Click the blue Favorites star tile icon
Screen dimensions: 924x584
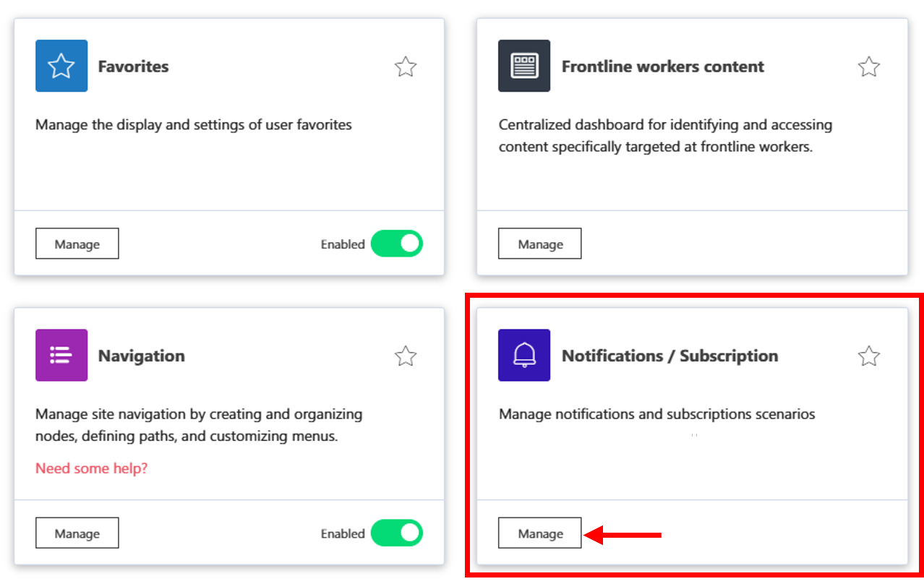pos(61,66)
